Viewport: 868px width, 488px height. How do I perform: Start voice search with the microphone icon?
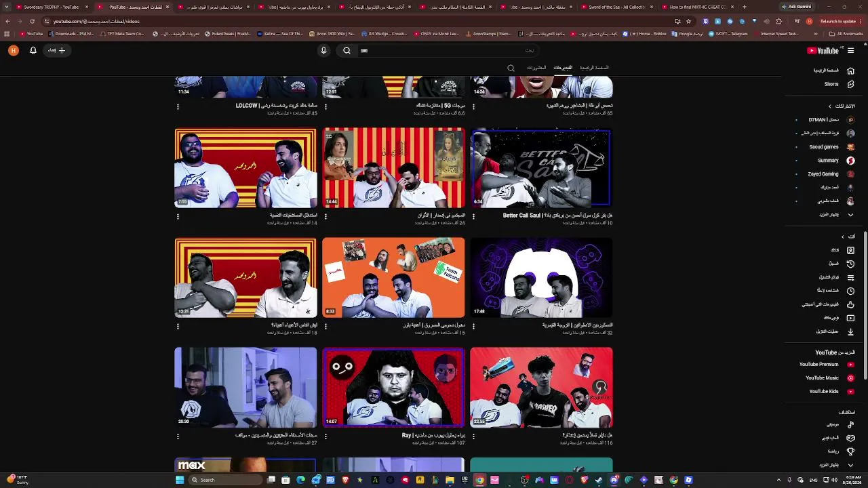click(323, 50)
